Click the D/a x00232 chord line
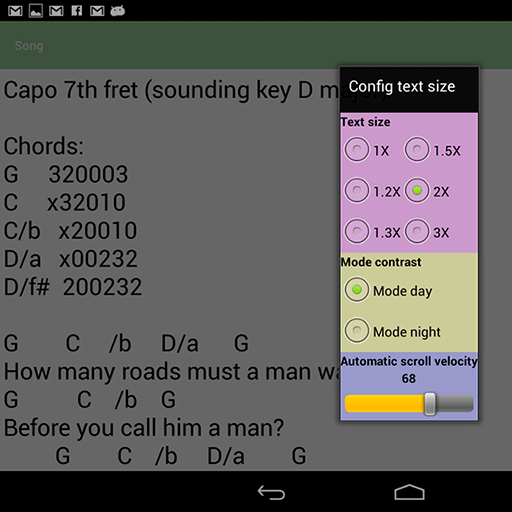 tap(70, 259)
